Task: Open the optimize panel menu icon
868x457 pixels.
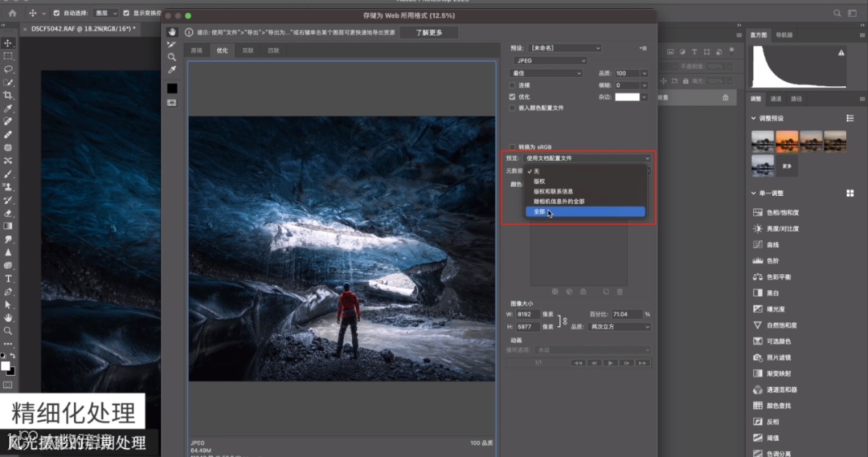Action: click(643, 48)
